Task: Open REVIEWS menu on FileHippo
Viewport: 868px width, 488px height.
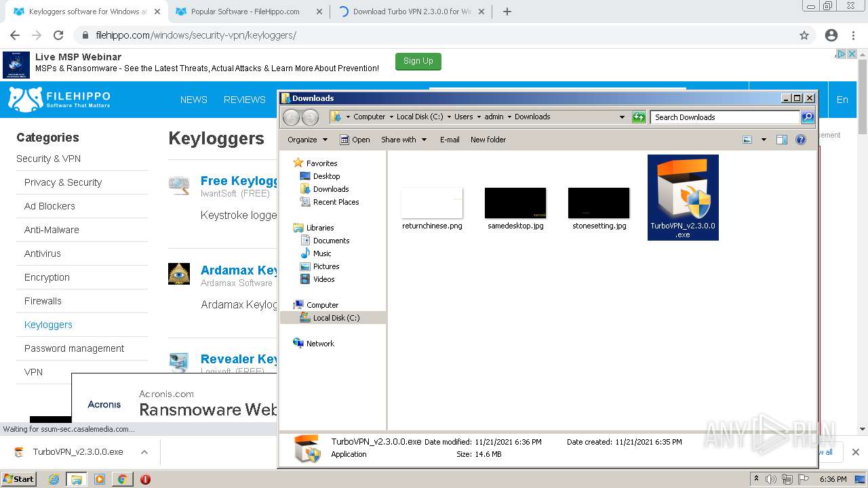Action: point(245,100)
